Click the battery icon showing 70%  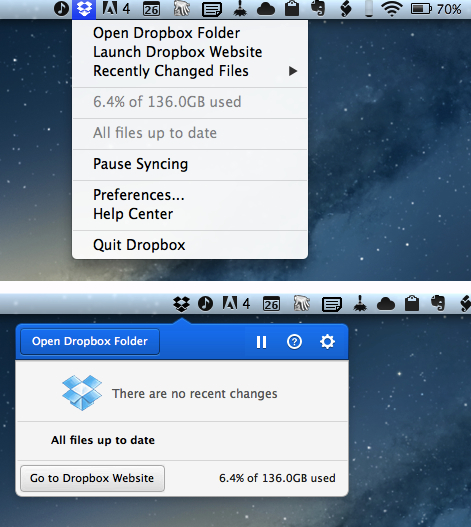[x=421, y=9]
